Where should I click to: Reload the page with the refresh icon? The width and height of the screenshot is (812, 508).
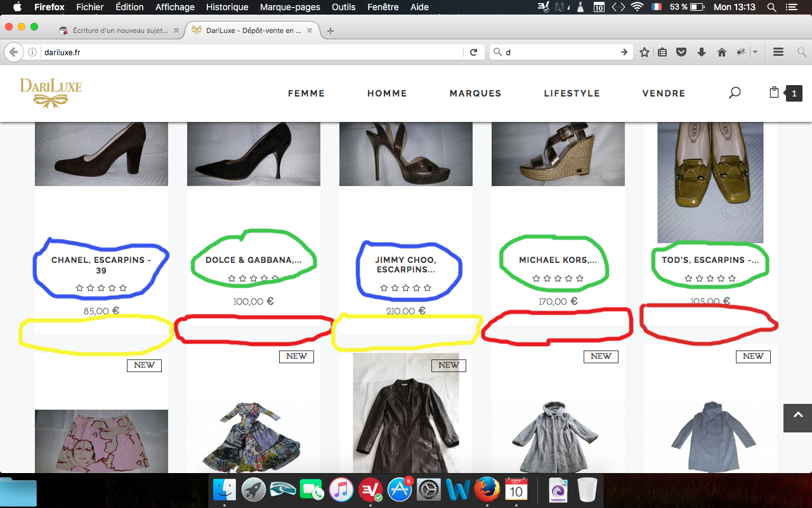[473, 52]
